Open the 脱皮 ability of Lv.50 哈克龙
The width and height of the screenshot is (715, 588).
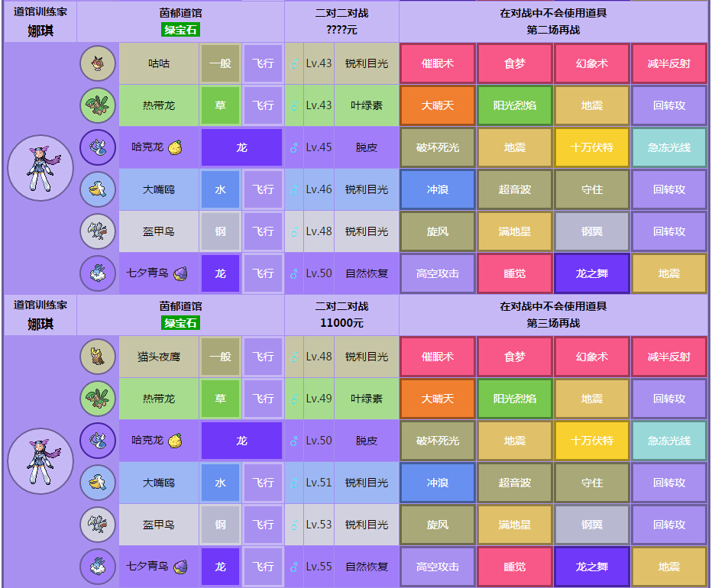pyautogui.click(x=367, y=441)
